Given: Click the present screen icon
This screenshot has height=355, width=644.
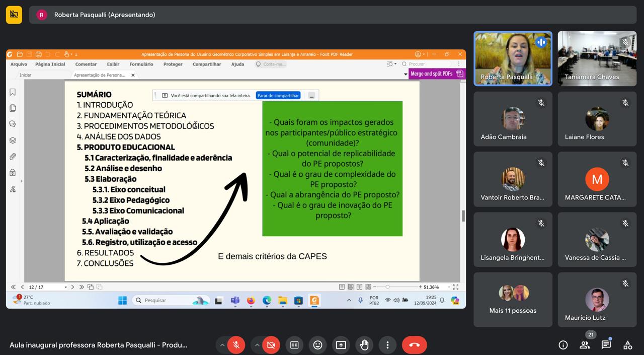Looking at the screenshot, I should click(341, 345).
